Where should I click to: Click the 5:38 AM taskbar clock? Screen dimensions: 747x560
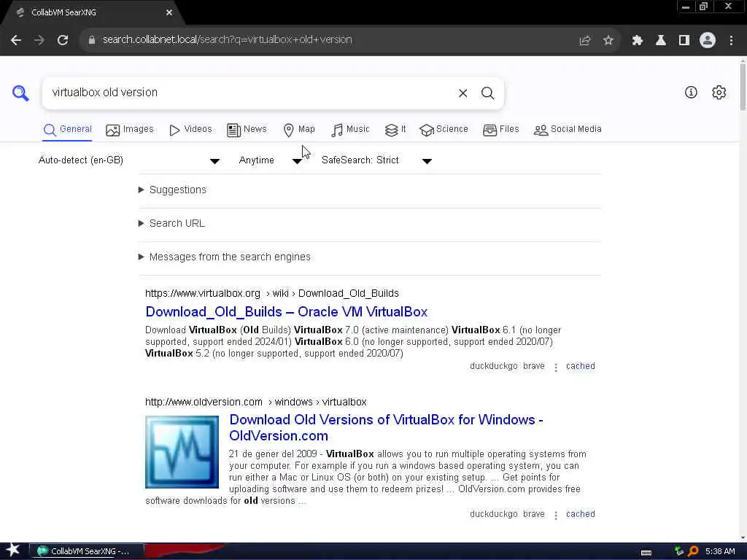(720, 551)
